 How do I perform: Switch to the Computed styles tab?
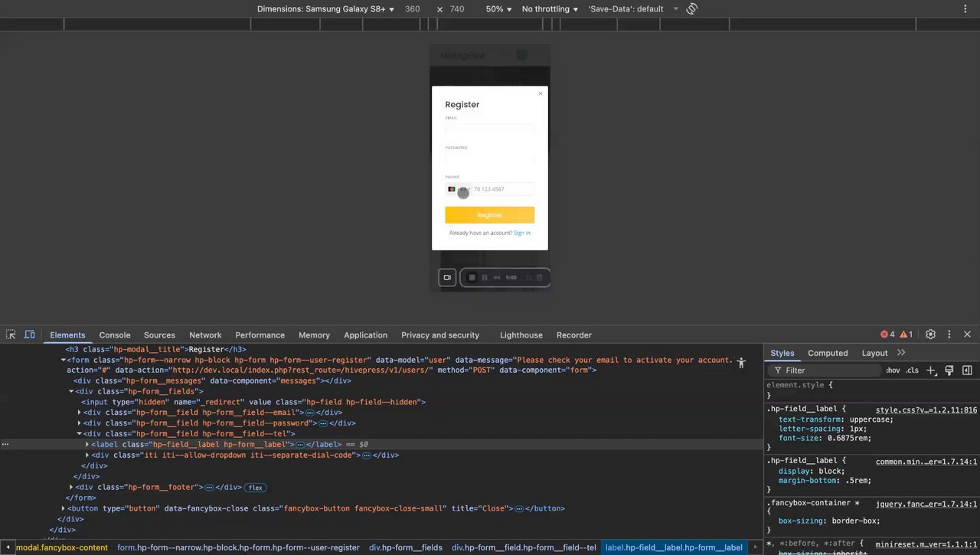(828, 353)
